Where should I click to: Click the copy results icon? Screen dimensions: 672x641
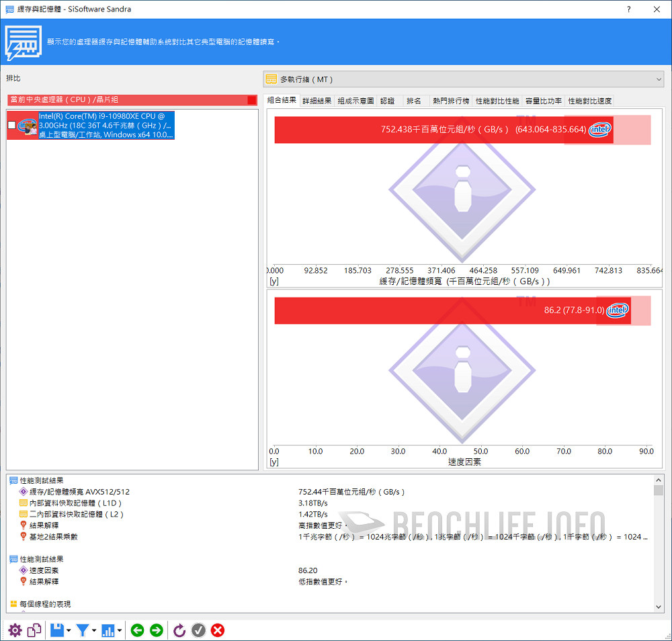tap(34, 630)
